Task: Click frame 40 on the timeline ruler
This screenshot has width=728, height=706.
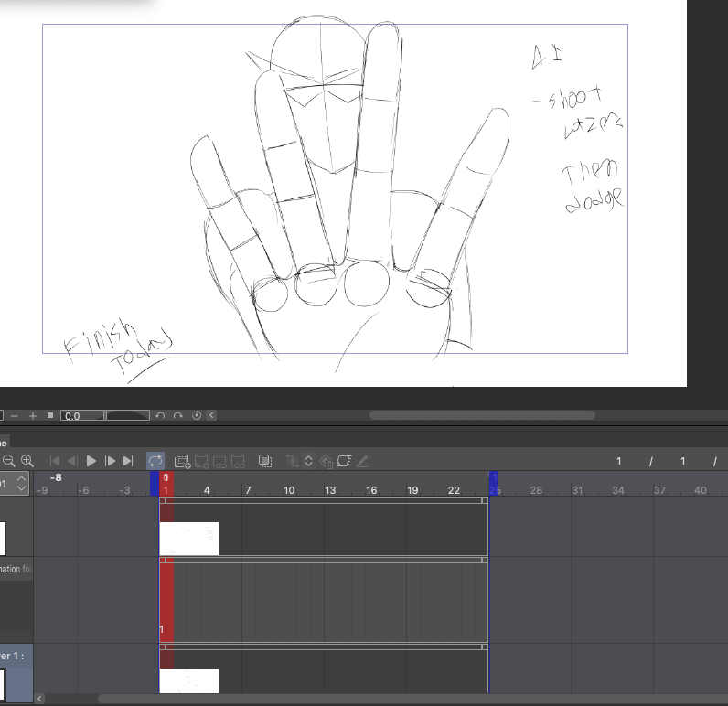Action: (x=701, y=490)
